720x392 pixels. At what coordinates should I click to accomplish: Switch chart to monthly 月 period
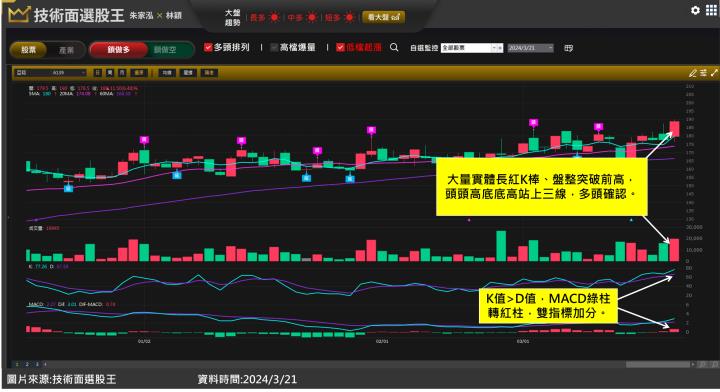[x=122, y=73]
